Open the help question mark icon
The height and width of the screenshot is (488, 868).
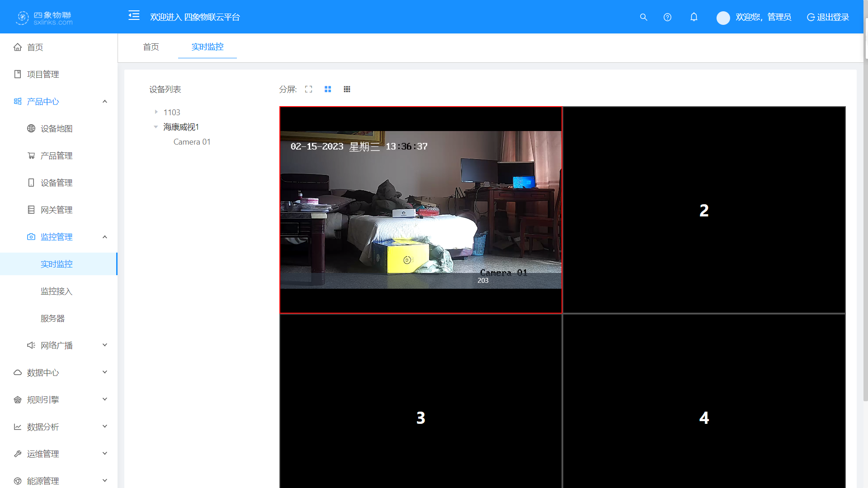point(667,17)
